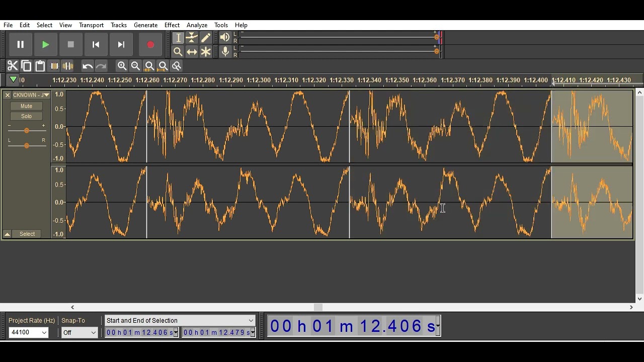Open the File menu
644x362 pixels.
[x=8, y=25]
